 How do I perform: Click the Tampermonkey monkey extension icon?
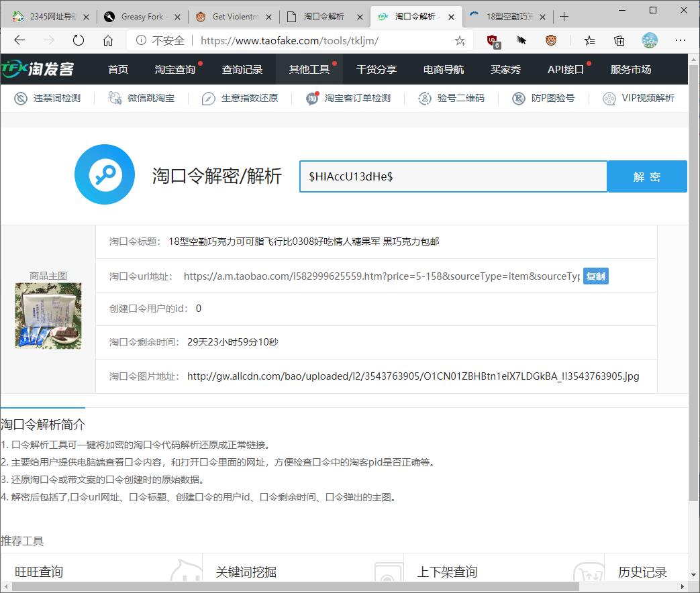(551, 41)
